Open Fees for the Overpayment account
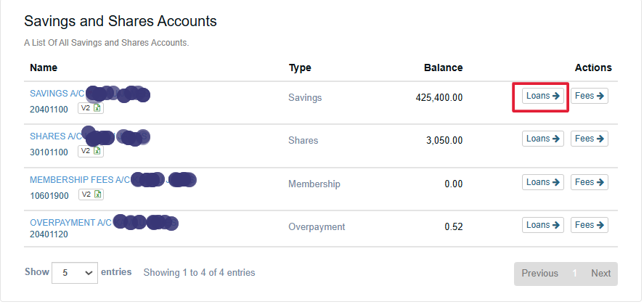The width and height of the screenshot is (644, 307). pos(590,225)
